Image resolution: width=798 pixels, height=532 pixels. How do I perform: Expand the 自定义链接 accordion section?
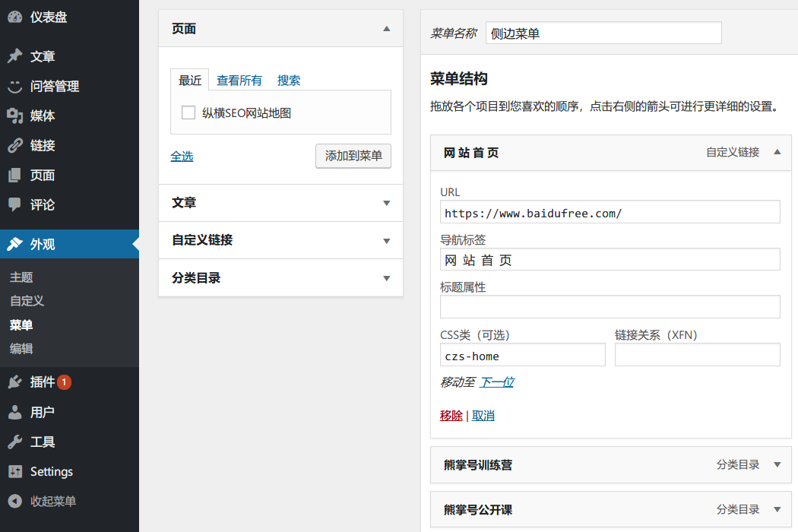(x=386, y=240)
